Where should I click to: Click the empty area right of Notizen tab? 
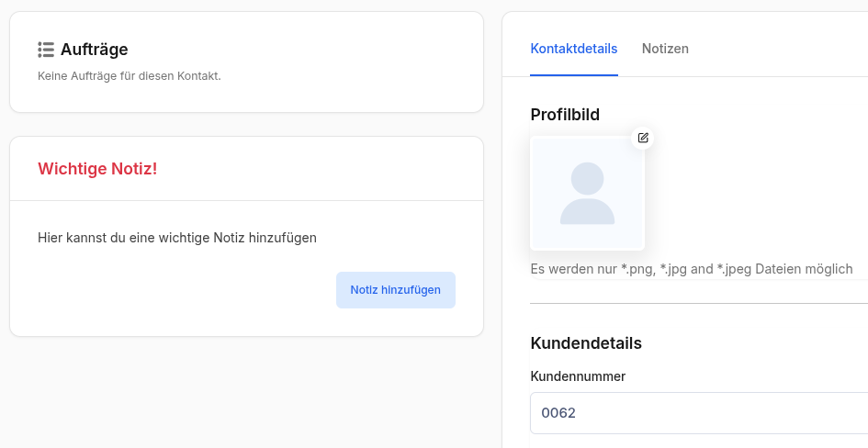click(x=781, y=49)
